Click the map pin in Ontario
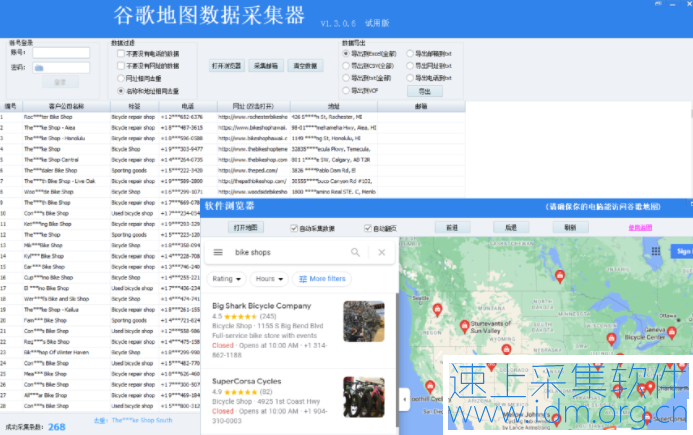Image resolution: width=693 pixels, height=435 pixels. click(560, 276)
